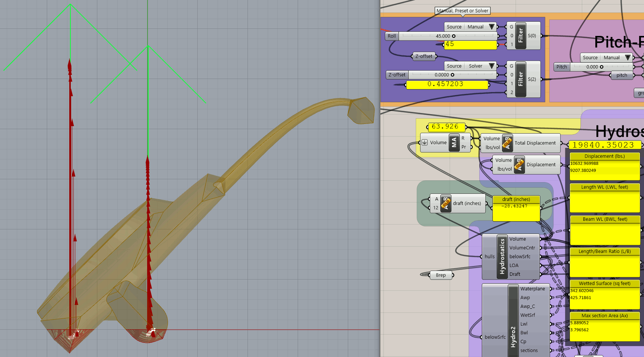Click the OLD icon on Total Displacement component
This screenshot has width=644, height=357.
[507, 143]
